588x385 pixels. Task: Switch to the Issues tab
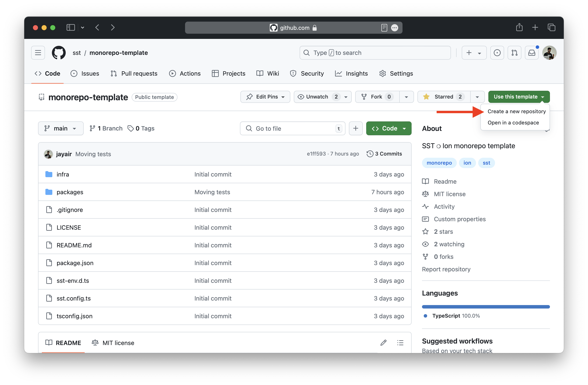coord(85,74)
